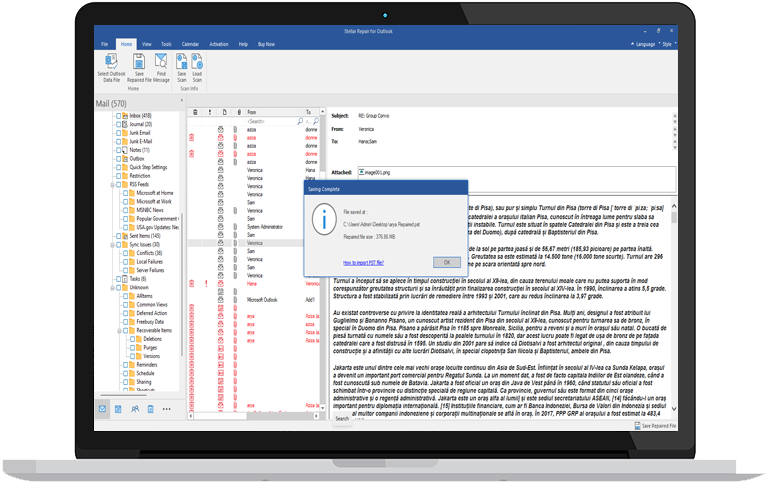Open the File menu
The height and width of the screenshot is (488, 772).
(104, 44)
